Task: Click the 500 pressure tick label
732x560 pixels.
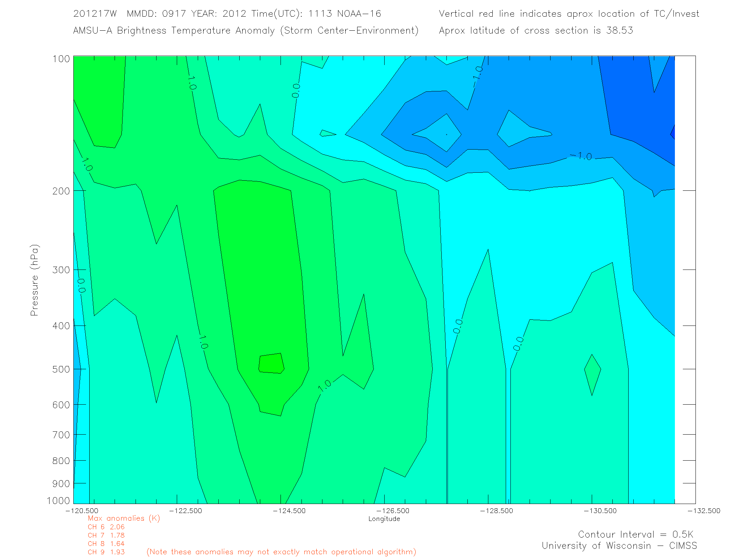Action: point(61,369)
